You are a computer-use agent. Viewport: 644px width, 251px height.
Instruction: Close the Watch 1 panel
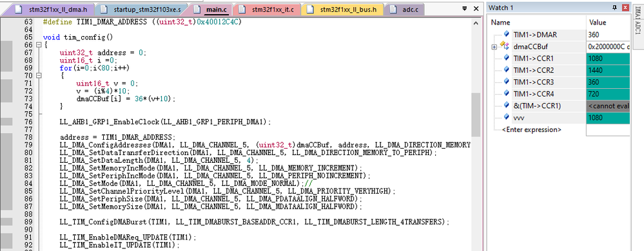tap(625, 7)
